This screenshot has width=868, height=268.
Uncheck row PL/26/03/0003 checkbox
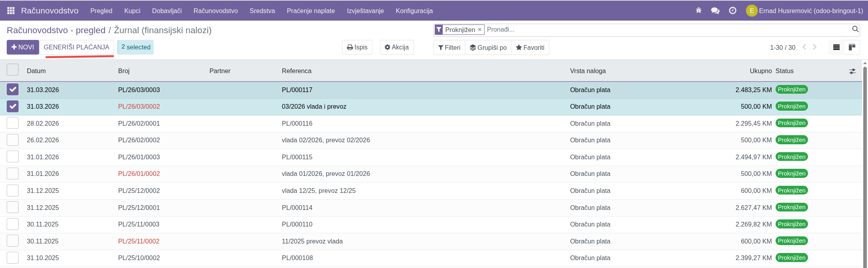(13, 90)
